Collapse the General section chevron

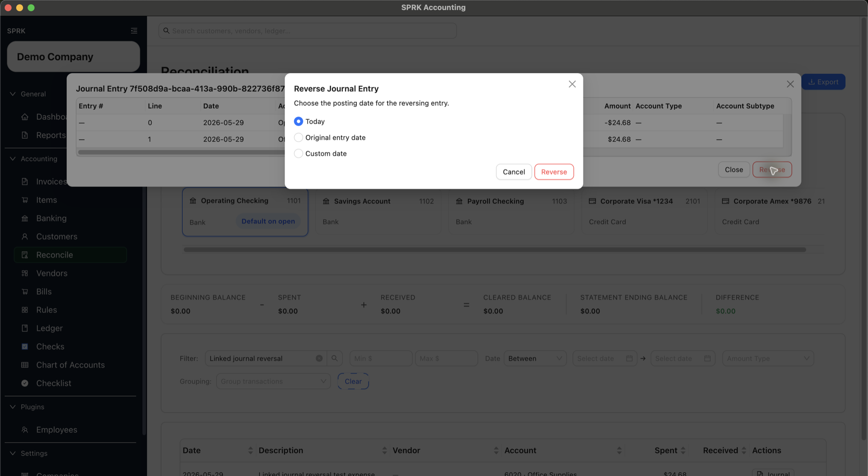[13, 94]
